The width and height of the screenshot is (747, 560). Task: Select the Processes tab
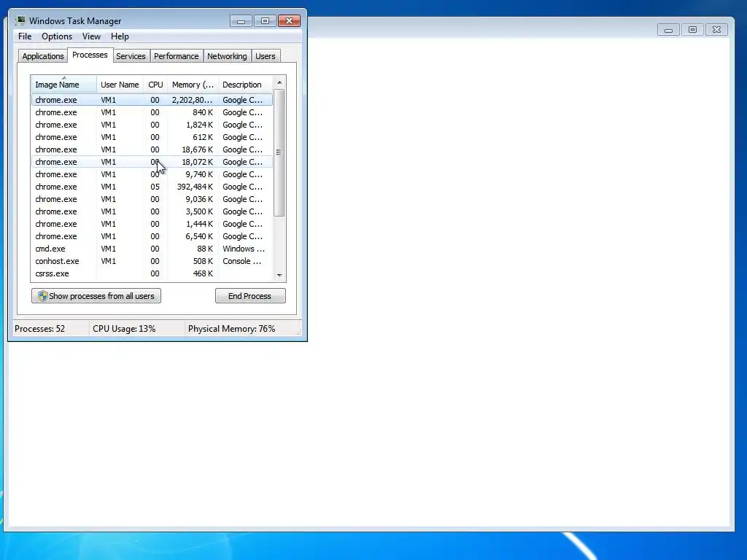pyautogui.click(x=90, y=55)
